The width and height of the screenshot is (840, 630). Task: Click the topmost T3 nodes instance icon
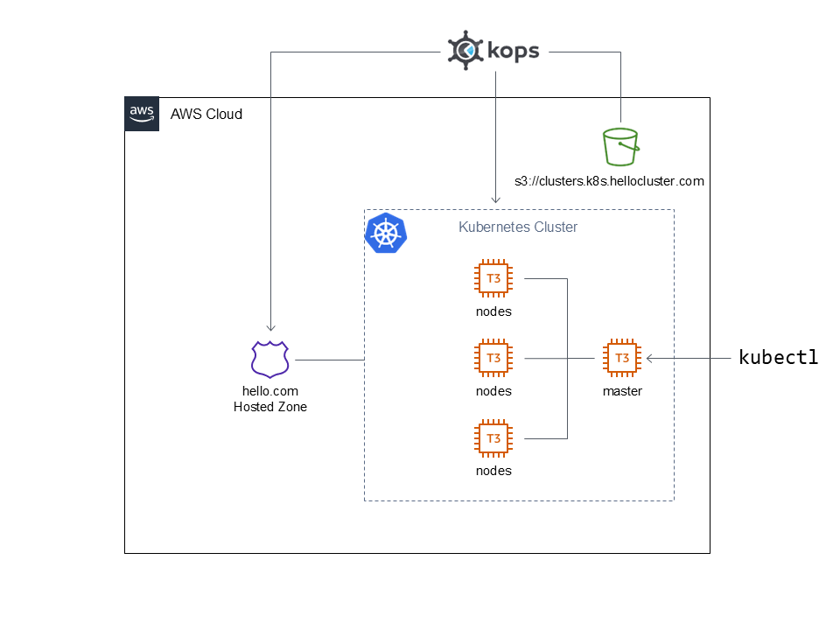coord(493,279)
